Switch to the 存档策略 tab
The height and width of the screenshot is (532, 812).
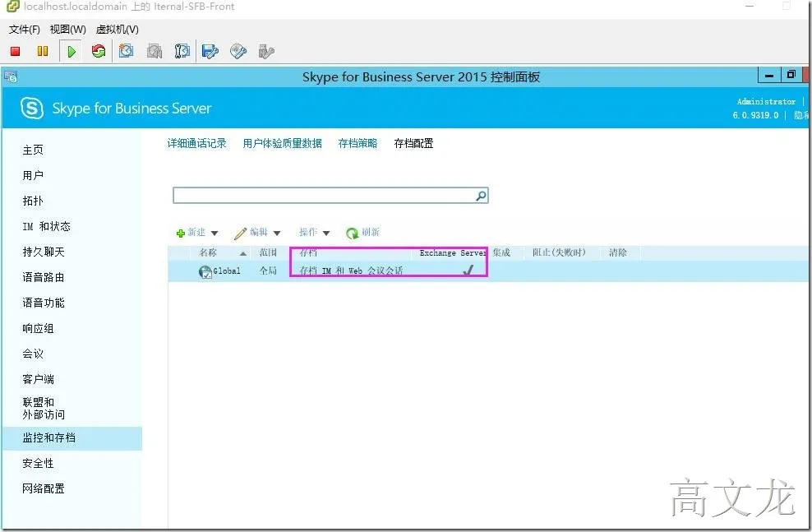click(358, 144)
